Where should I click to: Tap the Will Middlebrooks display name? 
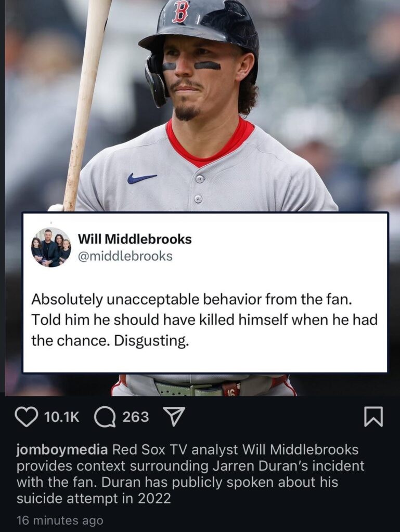(x=135, y=239)
